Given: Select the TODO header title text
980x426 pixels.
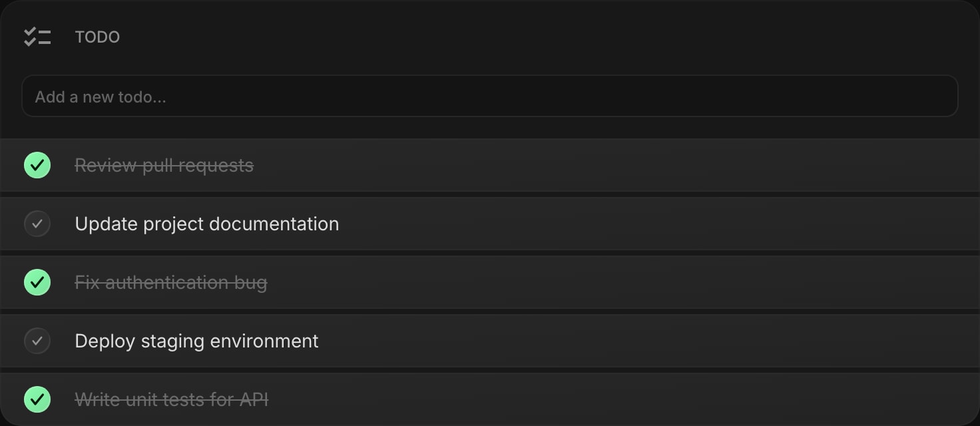Looking at the screenshot, I should [97, 37].
